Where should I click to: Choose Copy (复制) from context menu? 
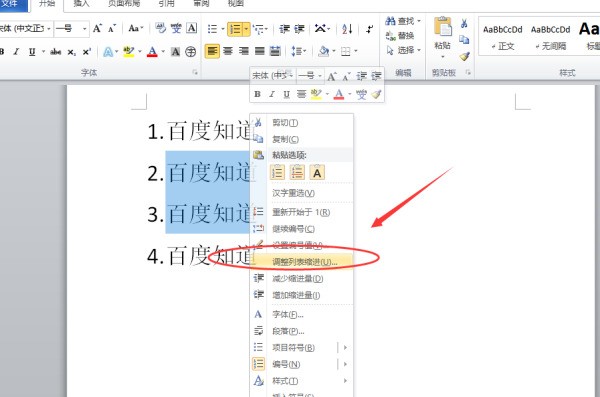[x=302, y=139]
